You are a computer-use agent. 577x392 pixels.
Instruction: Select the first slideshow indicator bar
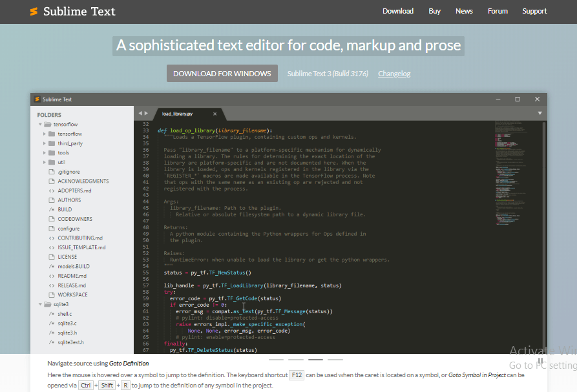pyautogui.click(x=276, y=359)
